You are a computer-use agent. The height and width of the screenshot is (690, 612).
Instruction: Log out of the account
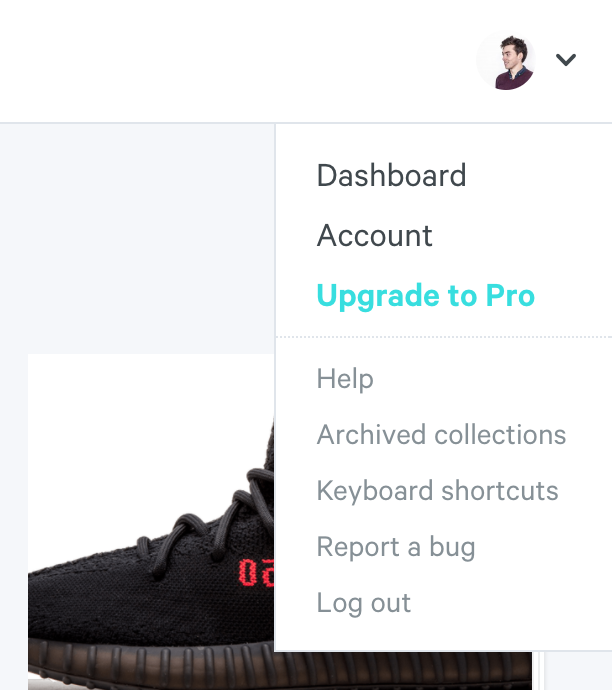point(363,603)
